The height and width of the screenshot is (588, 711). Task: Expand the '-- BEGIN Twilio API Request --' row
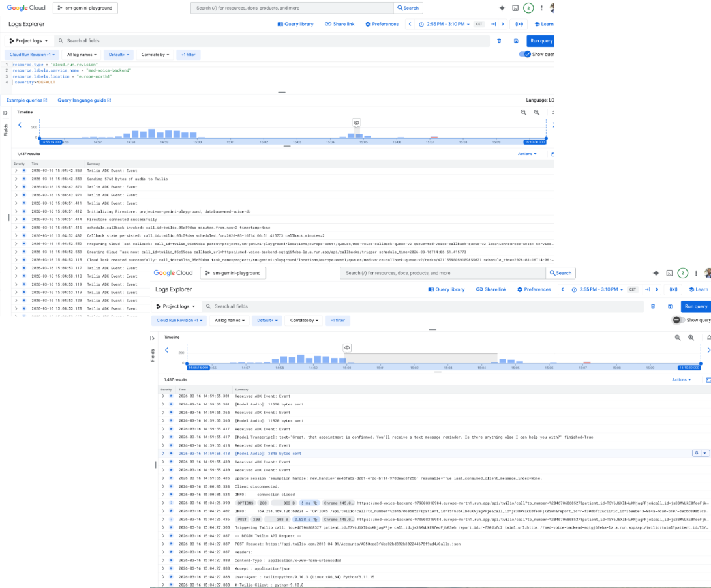(163, 535)
